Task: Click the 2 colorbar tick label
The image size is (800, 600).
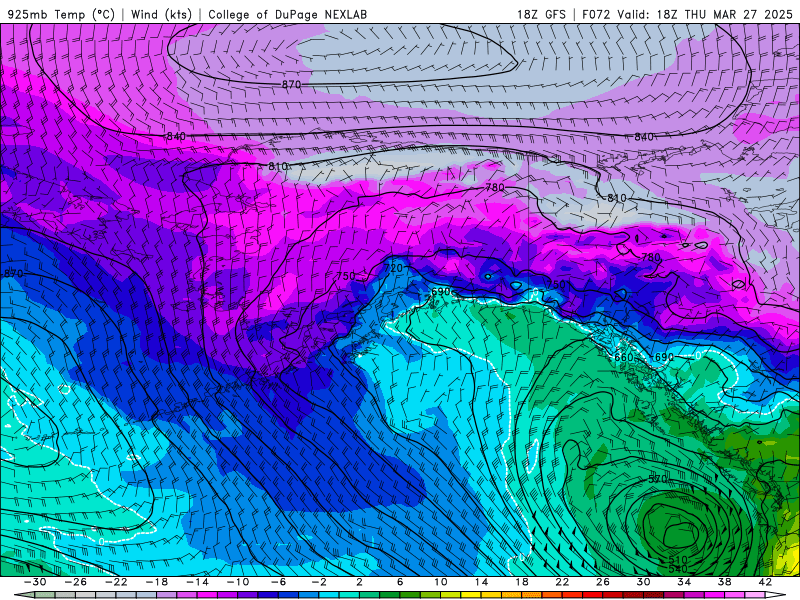Action: pos(360,582)
